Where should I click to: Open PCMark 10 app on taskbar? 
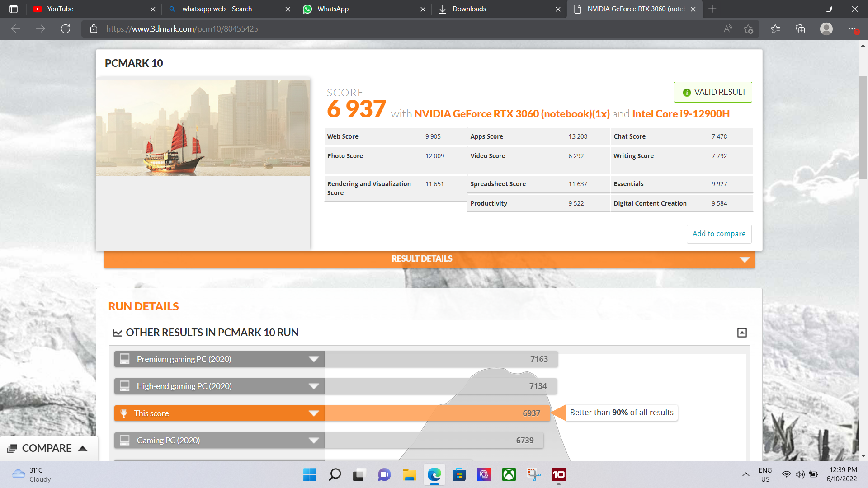(x=559, y=474)
